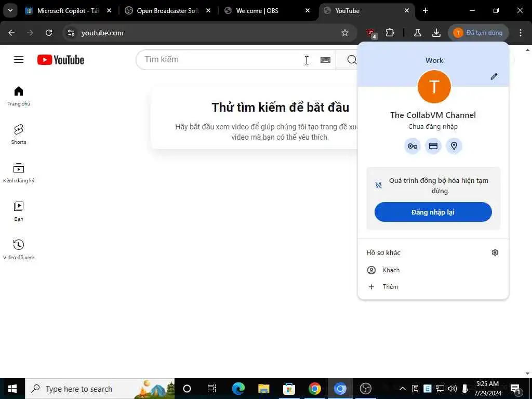This screenshot has height=399, width=532.
Task: Open the extensions puzzle icon
Action: coord(390,33)
